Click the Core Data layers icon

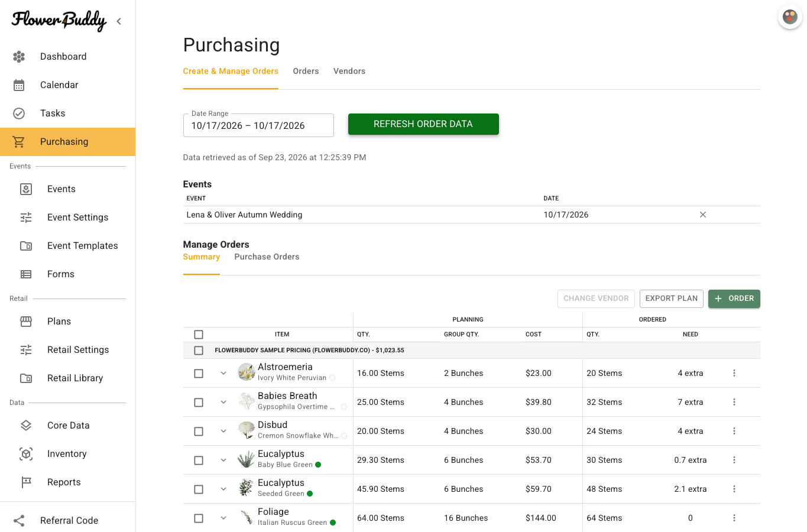tap(26, 426)
